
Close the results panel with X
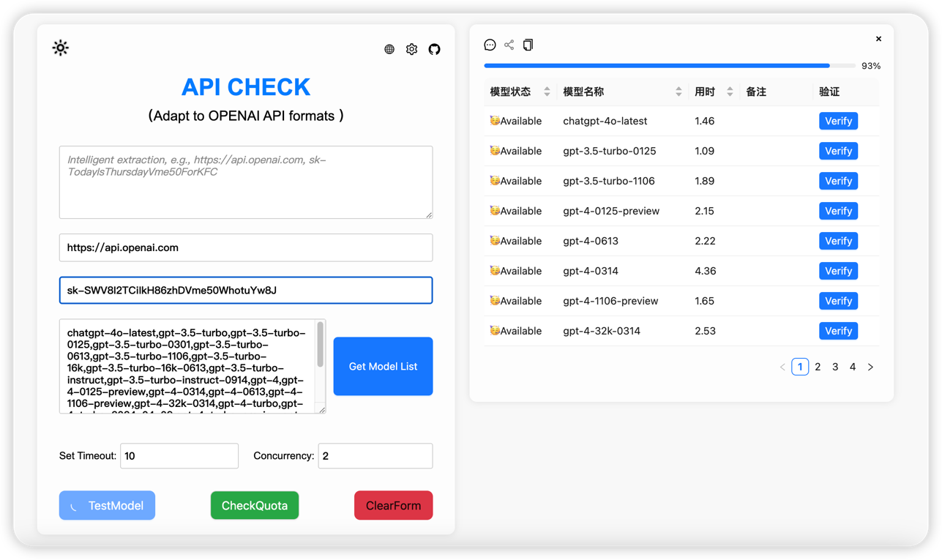(878, 39)
